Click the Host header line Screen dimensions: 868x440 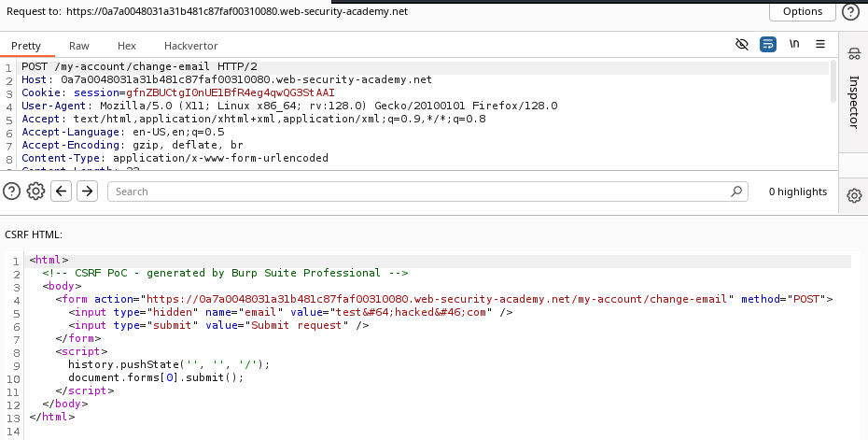pyautogui.click(x=227, y=79)
